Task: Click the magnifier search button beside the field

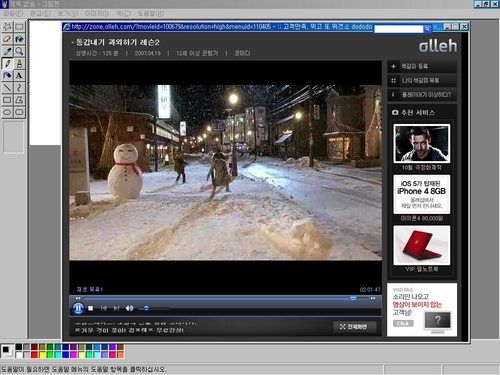Action: point(427,29)
